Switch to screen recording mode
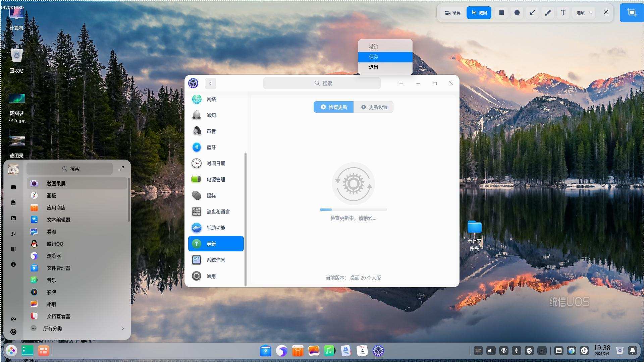644x362 pixels. (452, 13)
